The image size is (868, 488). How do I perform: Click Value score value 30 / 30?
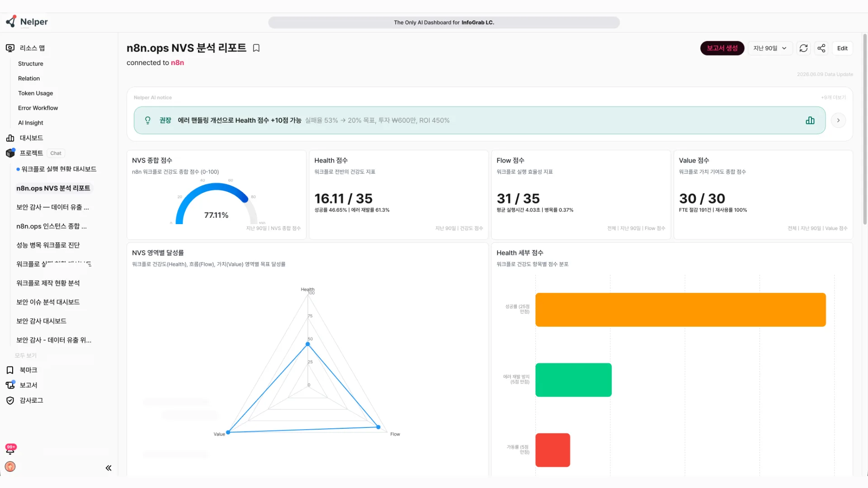(x=702, y=198)
